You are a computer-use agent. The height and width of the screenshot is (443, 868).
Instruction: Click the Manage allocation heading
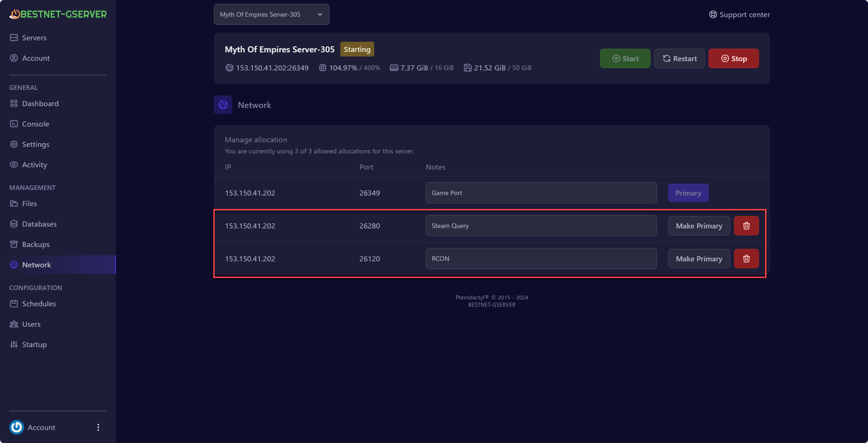coord(256,139)
